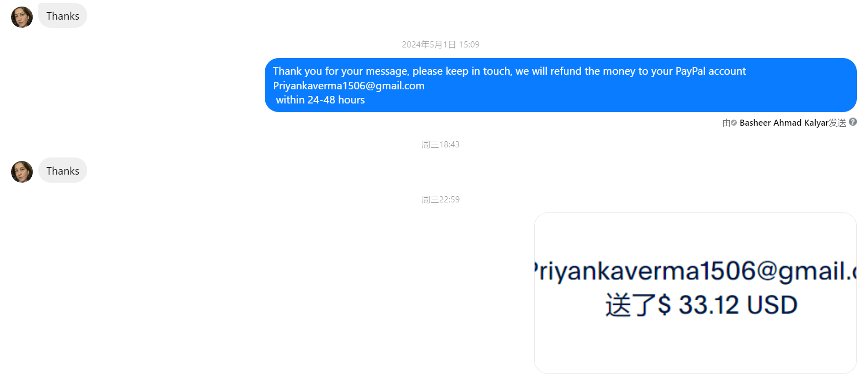
Task: Click the first Thanks message bubble
Action: 63,16
